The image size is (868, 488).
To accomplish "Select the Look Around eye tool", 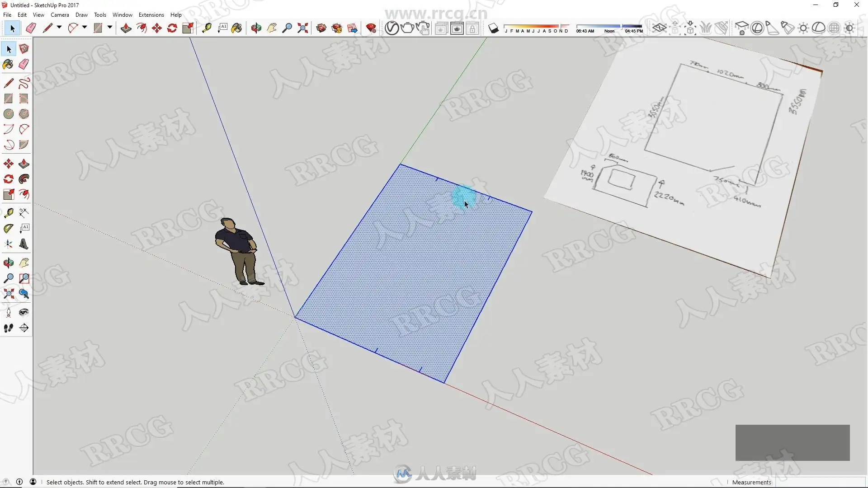I will point(24,313).
